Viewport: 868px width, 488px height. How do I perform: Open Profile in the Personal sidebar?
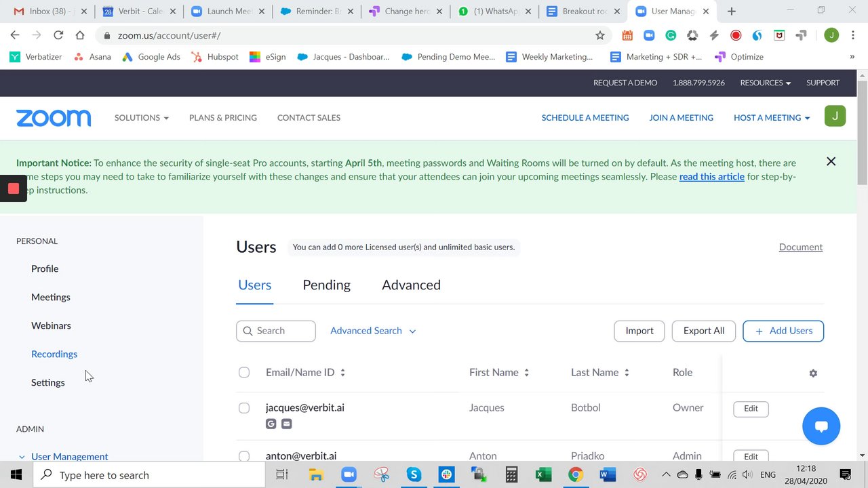pyautogui.click(x=45, y=269)
